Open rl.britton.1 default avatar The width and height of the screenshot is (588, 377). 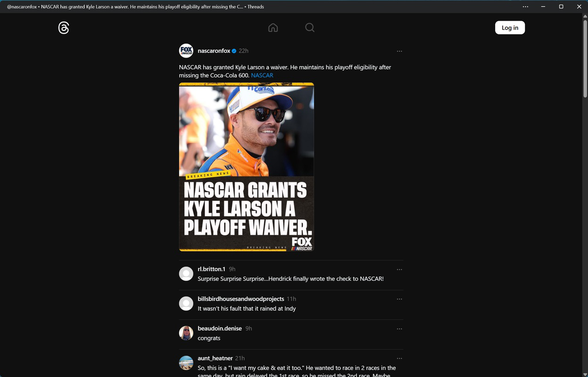click(186, 274)
